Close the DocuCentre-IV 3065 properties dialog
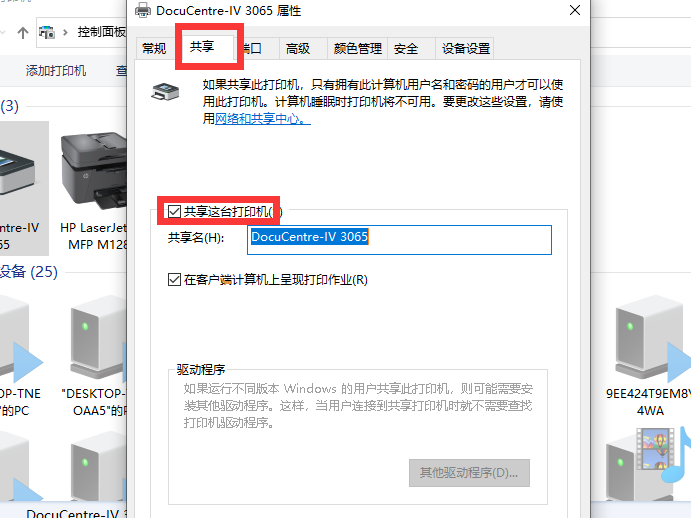Viewport: 691px width, 518px height. point(575,10)
